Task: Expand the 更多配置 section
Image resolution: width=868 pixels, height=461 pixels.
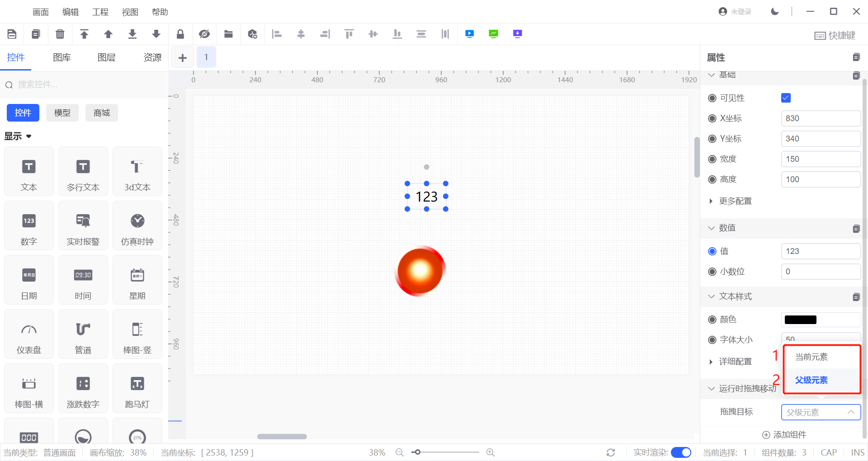Action: (x=735, y=201)
